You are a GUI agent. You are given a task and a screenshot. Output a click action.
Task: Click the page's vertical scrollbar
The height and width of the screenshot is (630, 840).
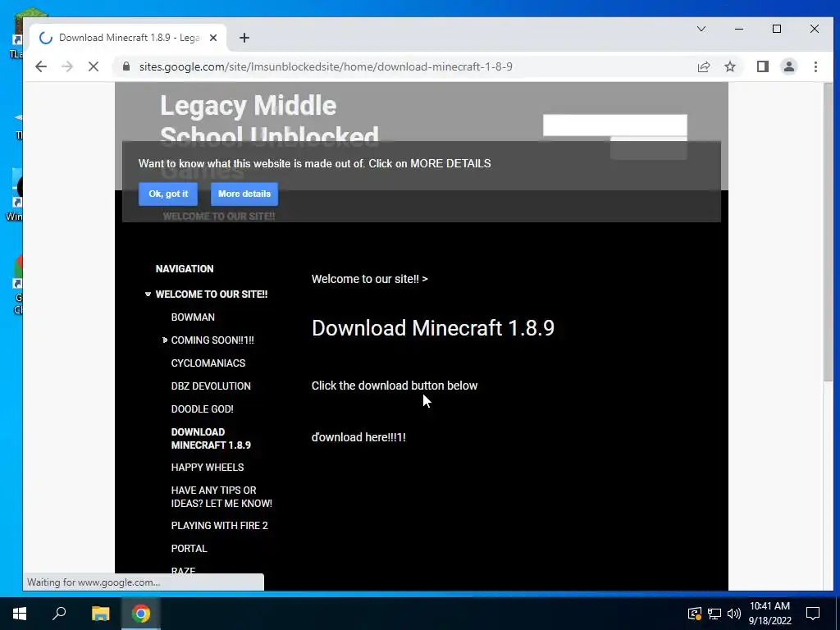point(829,232)
